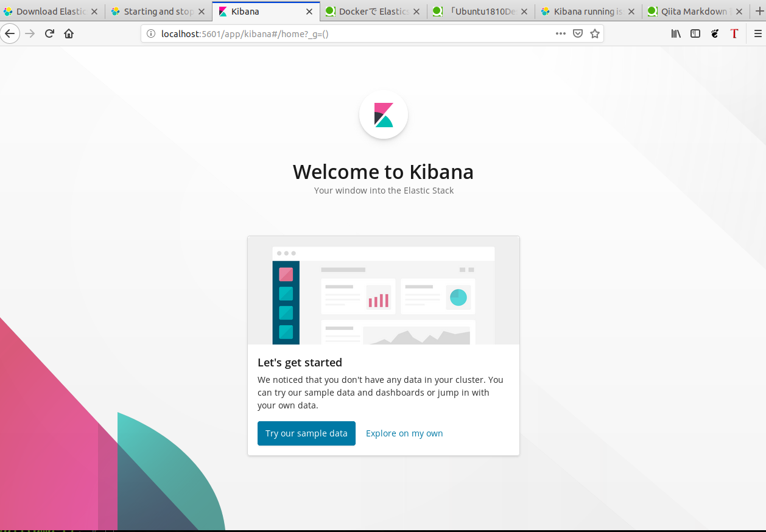Switch to the Download Elastic tab
Screen dimensions: 766x532
pyautogui.click(x=46, y=11)
